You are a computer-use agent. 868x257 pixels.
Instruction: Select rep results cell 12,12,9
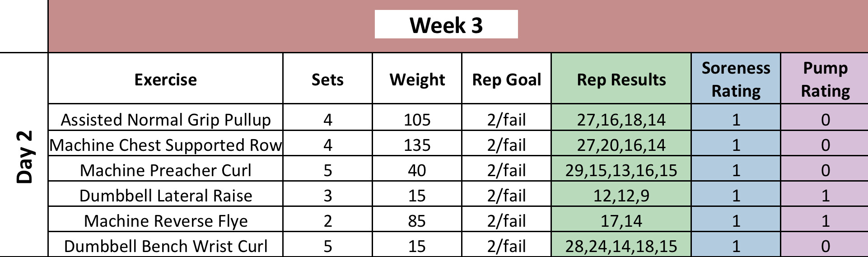click(x=621, y=195)
